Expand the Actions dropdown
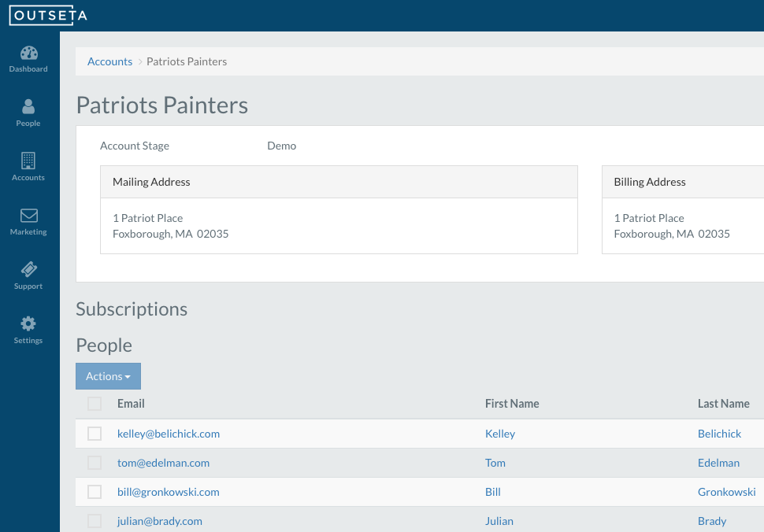Viewport: 764px width, 532px height. pos(108,376)
